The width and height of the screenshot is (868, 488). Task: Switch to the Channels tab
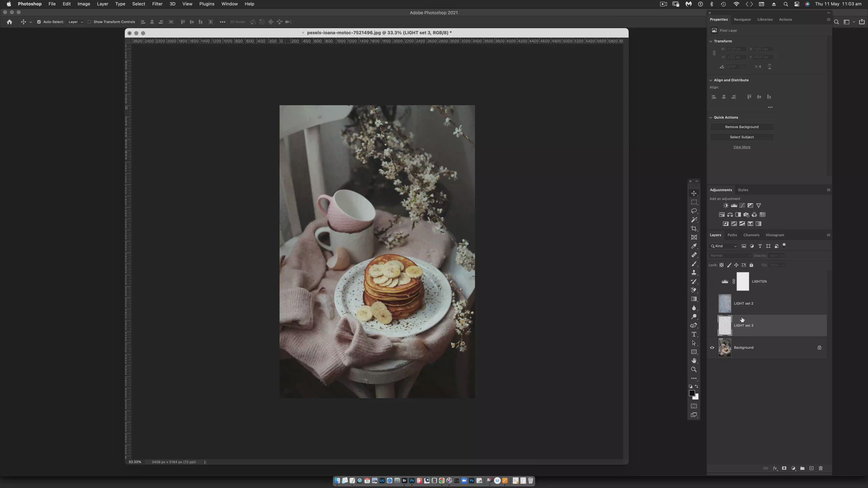tap(751, 235)
